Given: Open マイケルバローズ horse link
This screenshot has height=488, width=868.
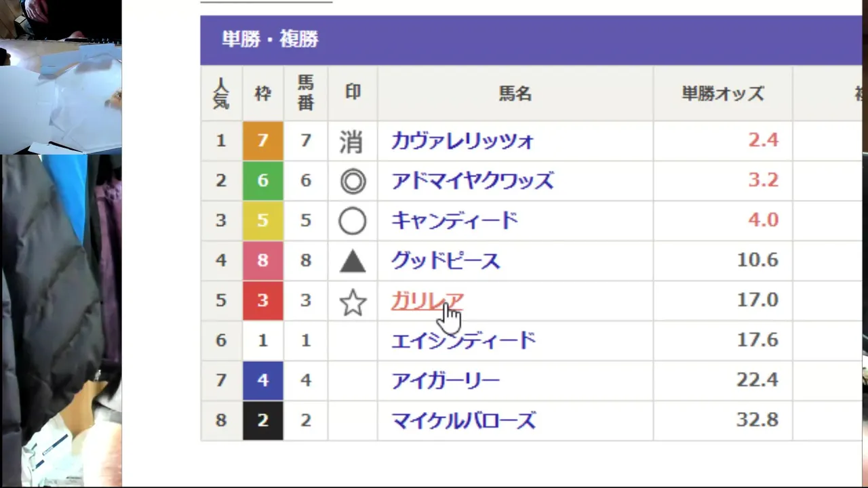Looking at the screenshot, I should 463,420.
